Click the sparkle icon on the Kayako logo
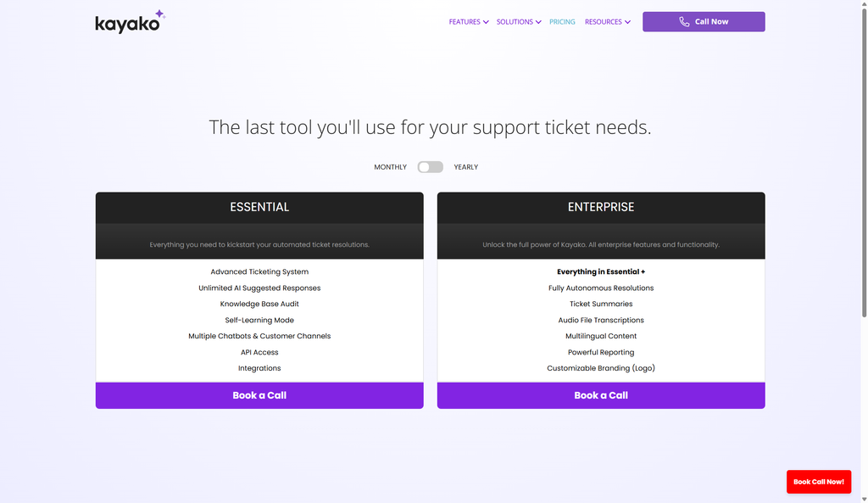This screenshot has height=503, width=868. (158, 14)
